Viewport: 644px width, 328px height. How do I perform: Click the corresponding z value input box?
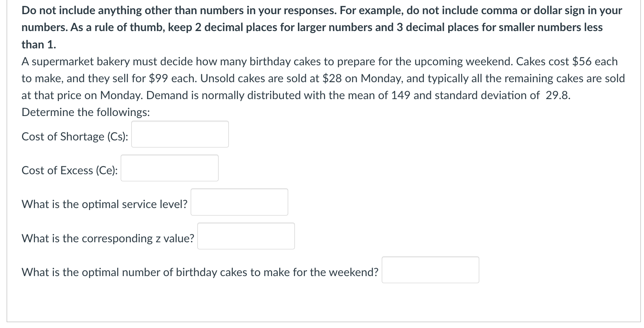click(x=245, y=236)
